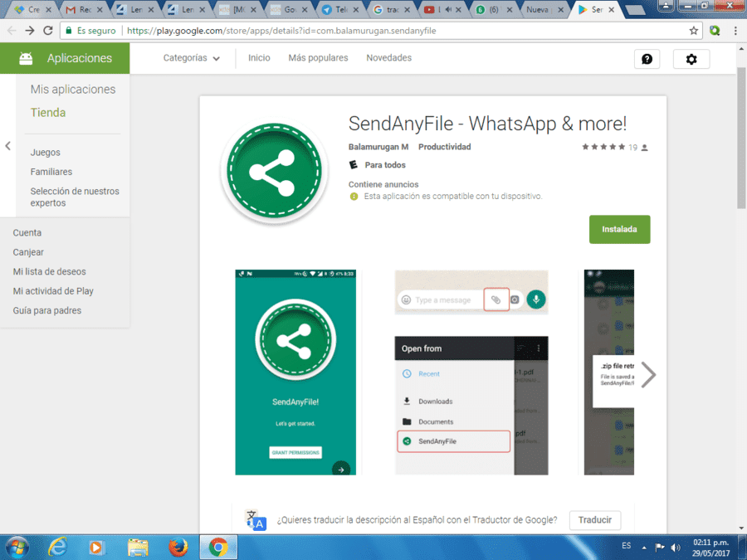Launch Internet Explorer from taskbar

[57, 548]
